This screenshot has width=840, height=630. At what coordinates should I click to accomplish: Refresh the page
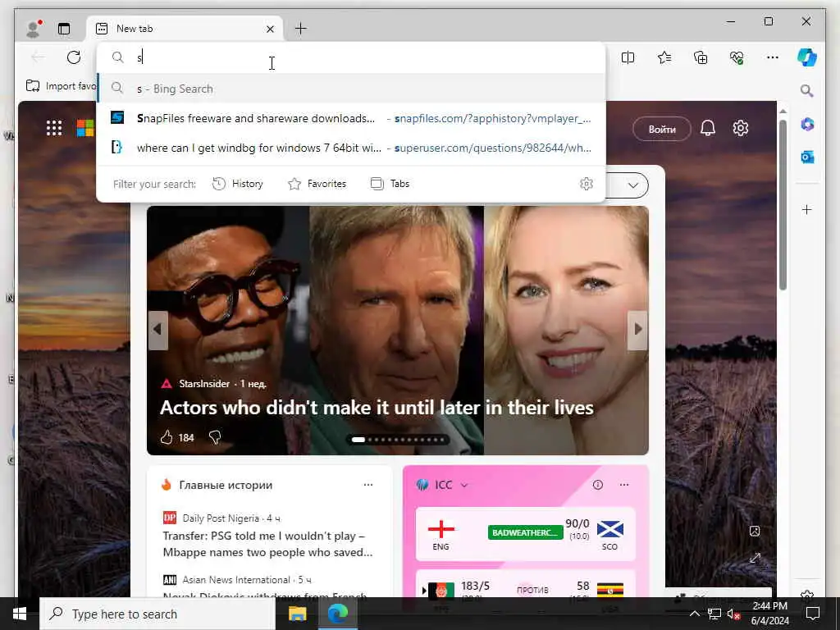74,57
